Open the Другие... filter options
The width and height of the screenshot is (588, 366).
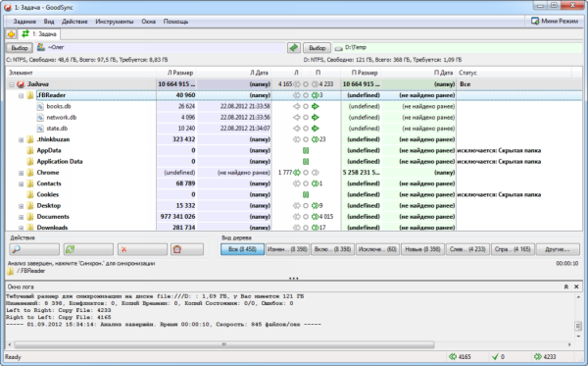558,249
